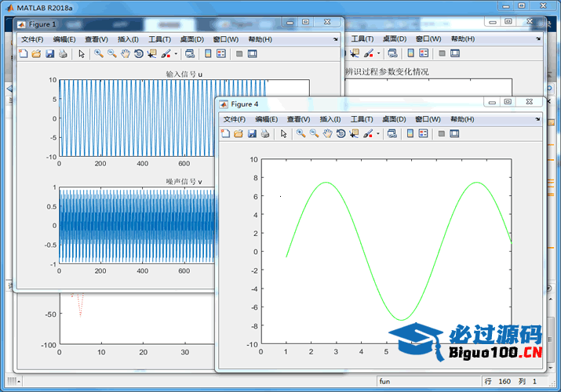Open 帮助(H) menu in Figure 1
The width and height of the screenshot is (561, 392).
point(260,39)
